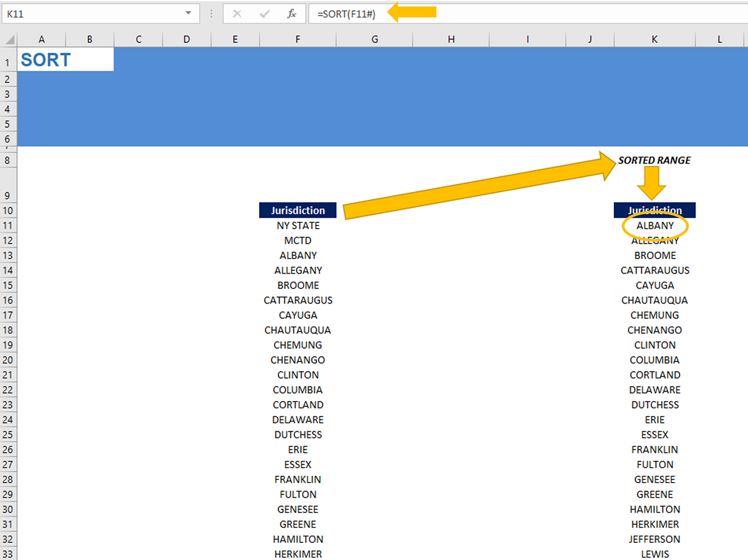Select row 11 by clicking its row number

tap(7, 225)
